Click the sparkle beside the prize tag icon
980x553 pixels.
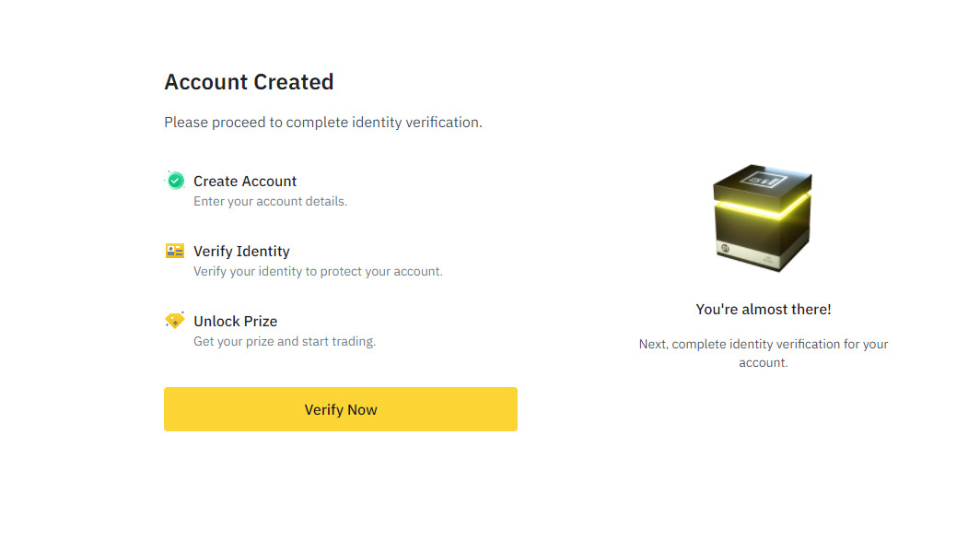coord(181,312)
